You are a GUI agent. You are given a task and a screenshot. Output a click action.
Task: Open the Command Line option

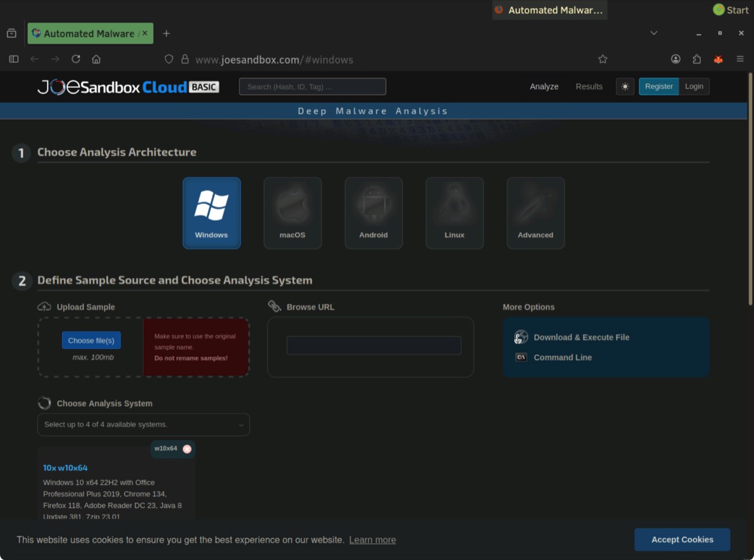pos(562,357)
